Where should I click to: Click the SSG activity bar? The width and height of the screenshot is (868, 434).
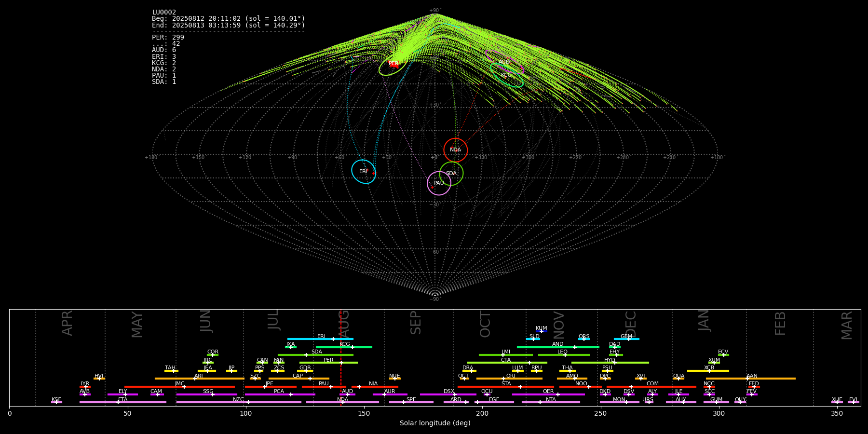(206, 394)
